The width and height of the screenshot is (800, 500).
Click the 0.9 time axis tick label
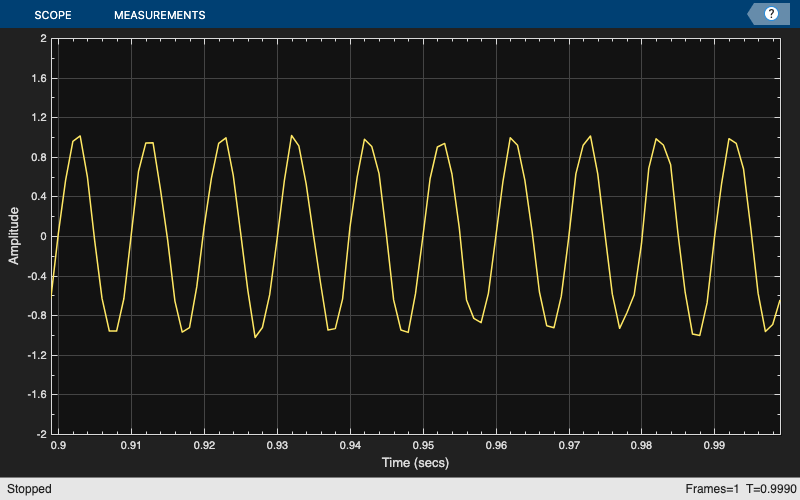pyautogui.click(x=58, y=445)
